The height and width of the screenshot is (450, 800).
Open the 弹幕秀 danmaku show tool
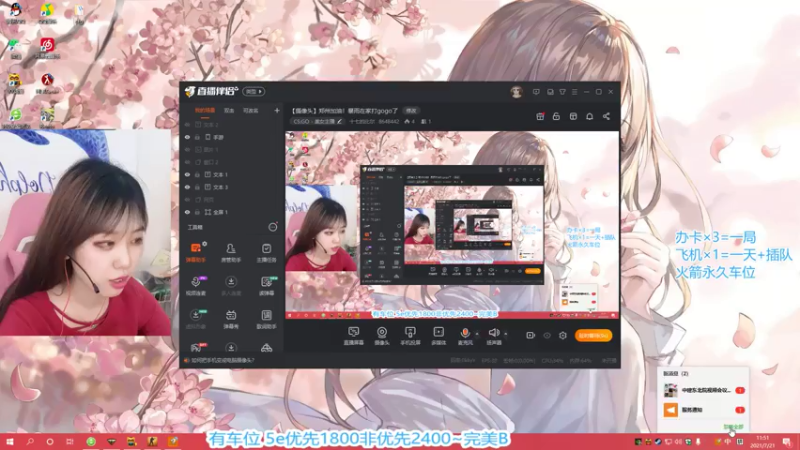(x=231, y=318)
